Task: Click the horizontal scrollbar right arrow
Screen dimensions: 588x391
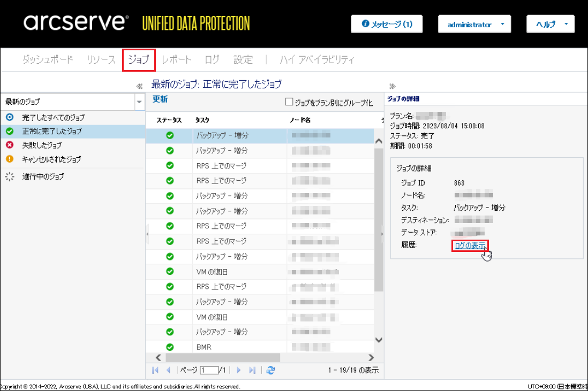Action: [371, 358]
